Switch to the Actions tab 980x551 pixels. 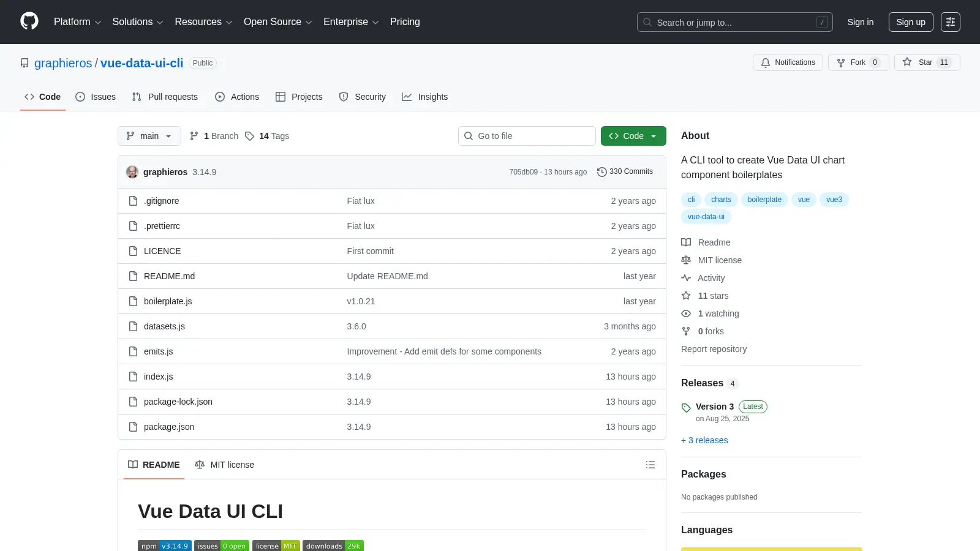237,97
